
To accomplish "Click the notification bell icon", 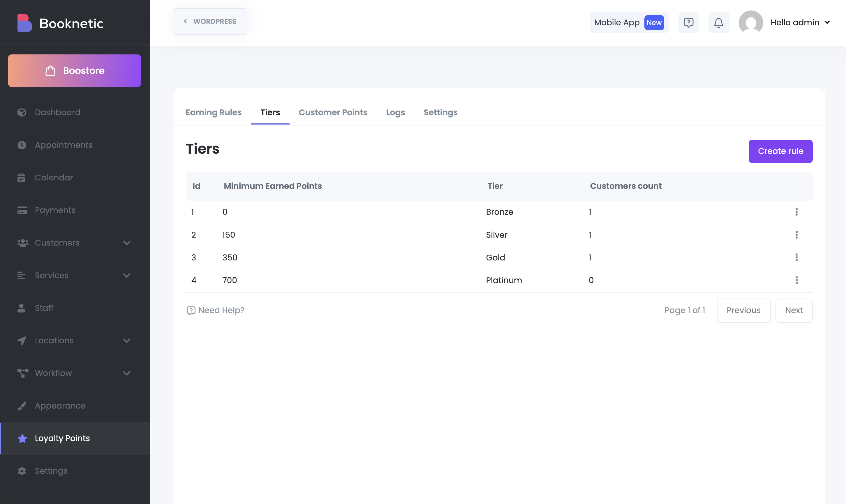I will [x=718, y=23].
